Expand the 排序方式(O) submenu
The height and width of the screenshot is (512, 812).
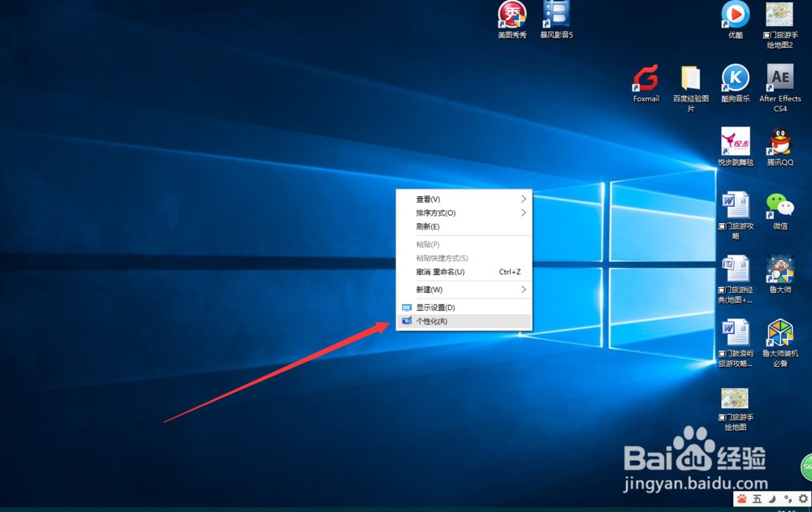click(x=464, y=213)
